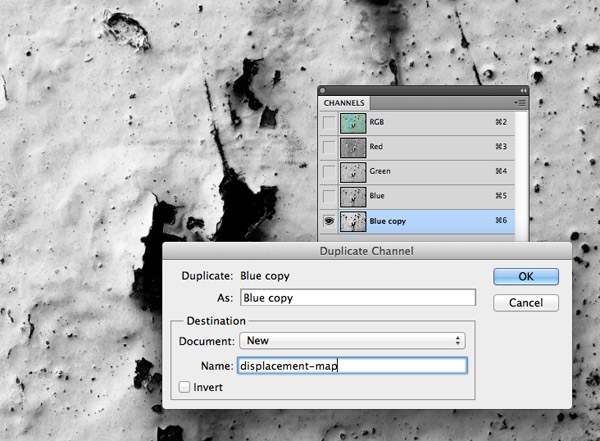Collapse the panel with the double-arrow icon
Image resolution: width=600 pixels, height=441 pixels.
point(522,90)
